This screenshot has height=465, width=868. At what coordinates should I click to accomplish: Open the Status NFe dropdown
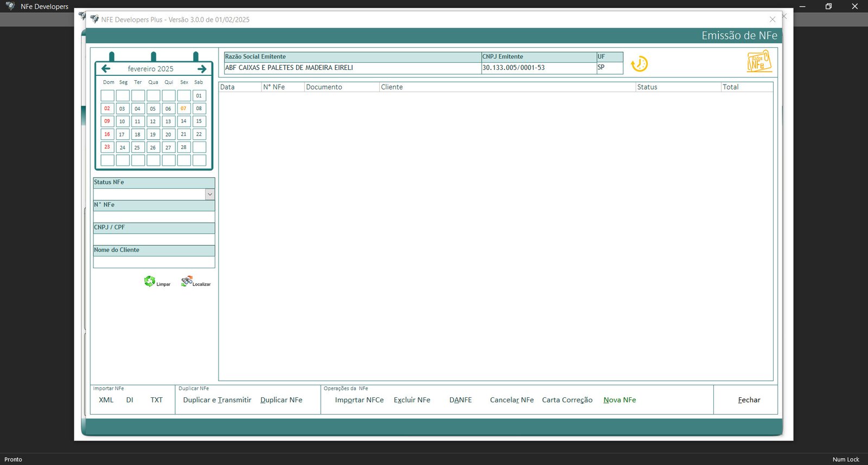[209, 195]
